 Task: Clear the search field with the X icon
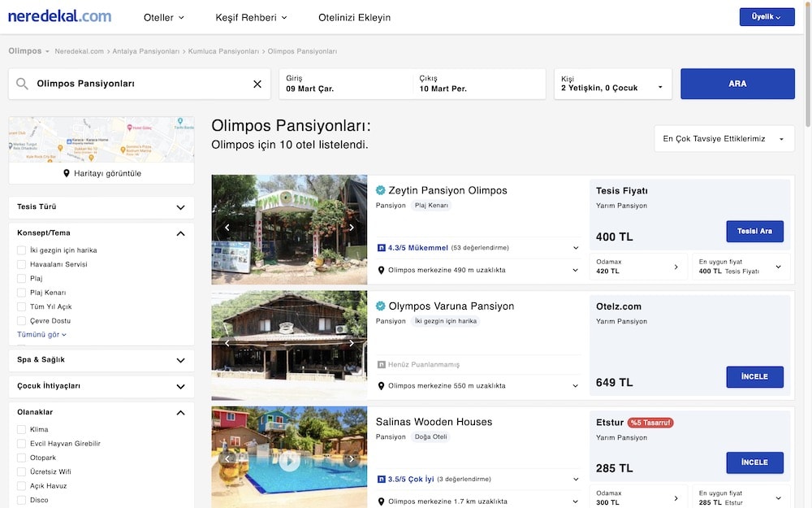pyautogui.click(x=257, y=84)
